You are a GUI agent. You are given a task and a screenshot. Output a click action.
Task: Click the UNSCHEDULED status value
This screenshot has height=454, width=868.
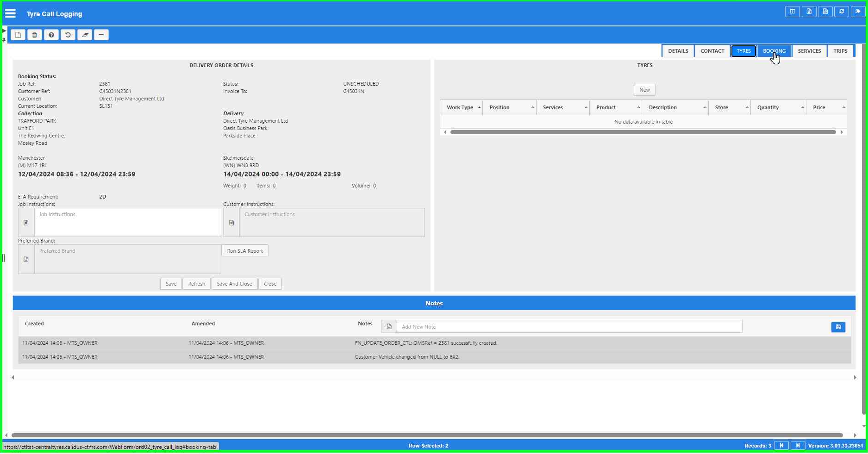point(361,84)
